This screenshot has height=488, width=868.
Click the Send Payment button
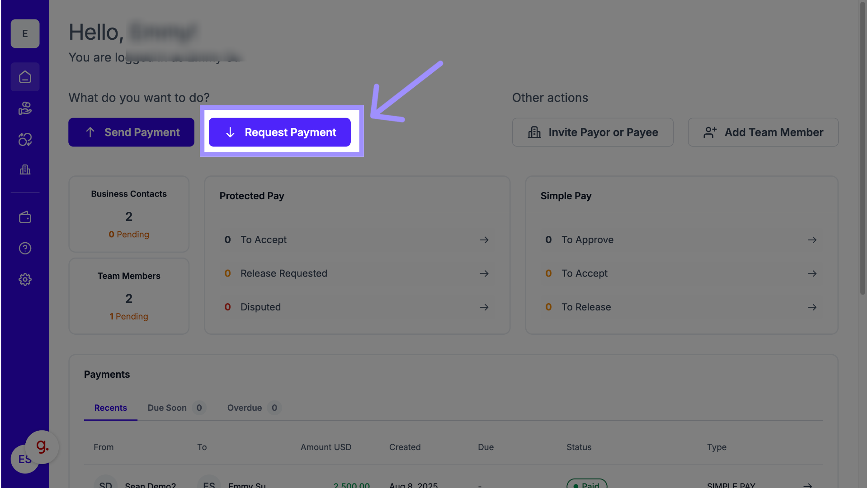coord(131,132)
